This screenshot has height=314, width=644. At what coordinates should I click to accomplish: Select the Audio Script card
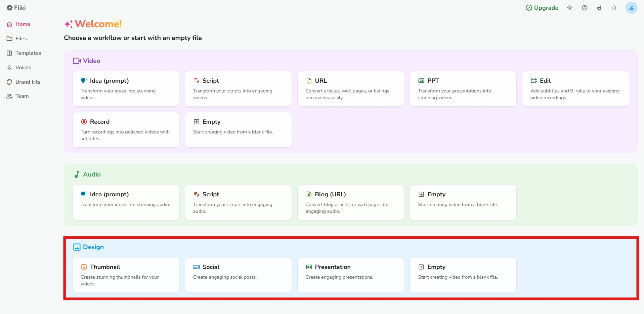tap(238, 202)
